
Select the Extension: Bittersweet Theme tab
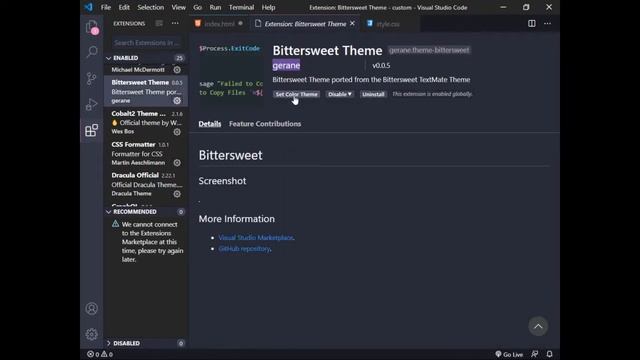[304, 24]
